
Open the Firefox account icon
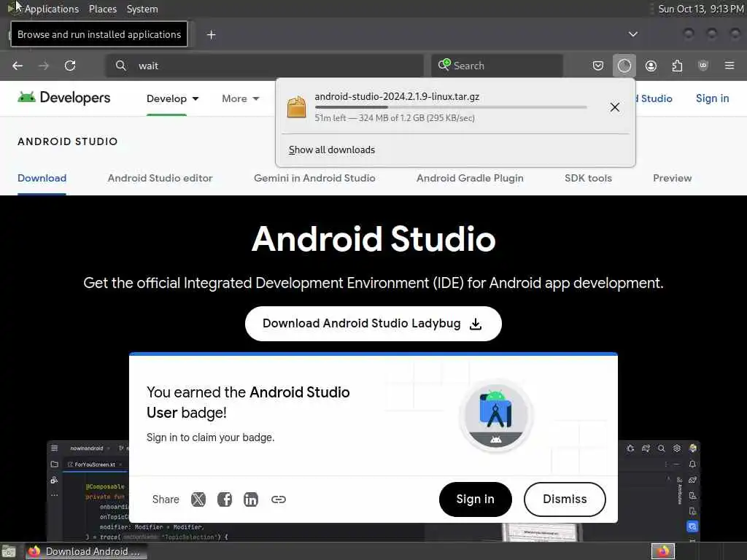pos(651,66)
